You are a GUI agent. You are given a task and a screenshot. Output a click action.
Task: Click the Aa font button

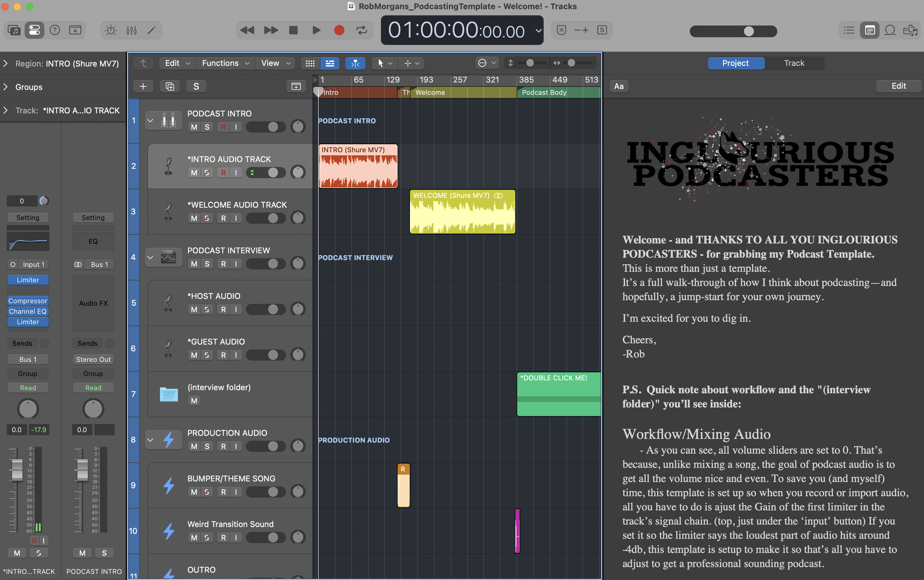[619, 86]
